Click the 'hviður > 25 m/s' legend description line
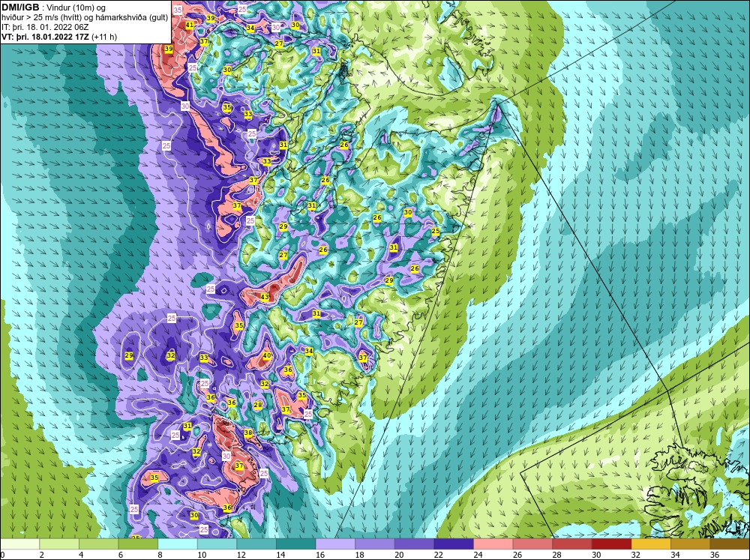Screen dimensions: 750x560 click(x=85, y=18)
